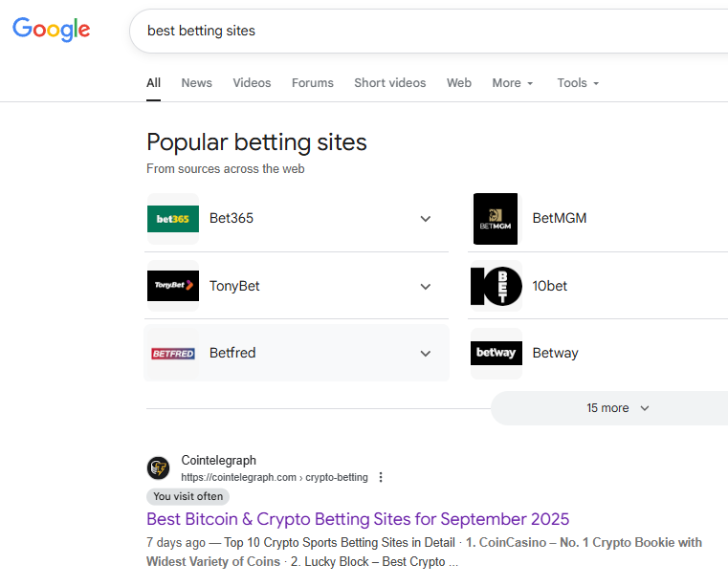728x586 pixels.
Task: Show 15 more betting sites
Action: pyautogui.click(x=617, y=408)
